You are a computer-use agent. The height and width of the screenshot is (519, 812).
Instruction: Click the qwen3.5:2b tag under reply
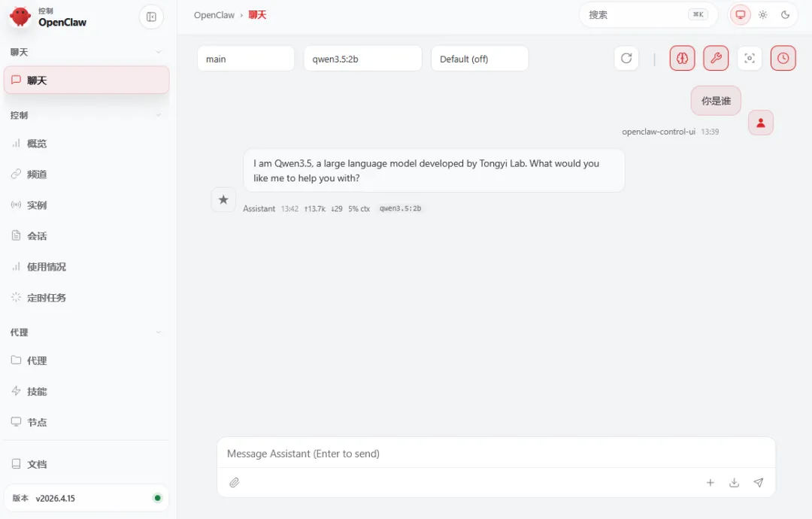tap(400, 208)
